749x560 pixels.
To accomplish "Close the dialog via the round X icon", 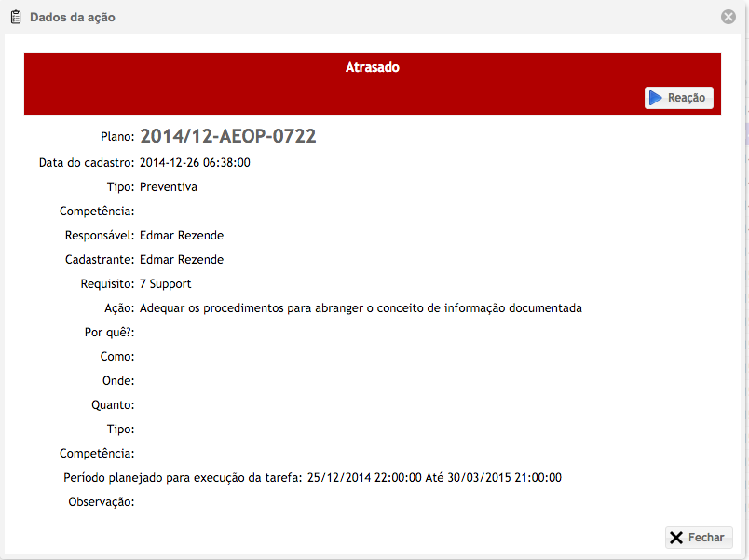I will click(729, 17).
